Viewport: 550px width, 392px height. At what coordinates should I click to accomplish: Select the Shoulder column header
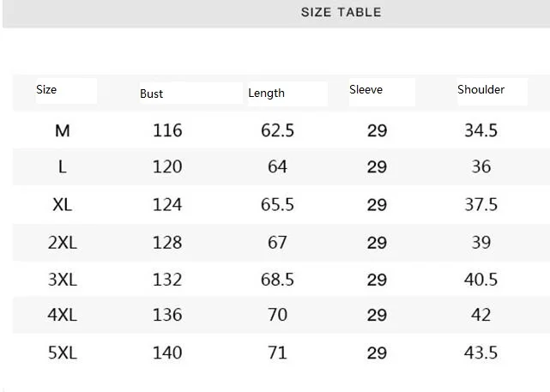coord(480,90)
